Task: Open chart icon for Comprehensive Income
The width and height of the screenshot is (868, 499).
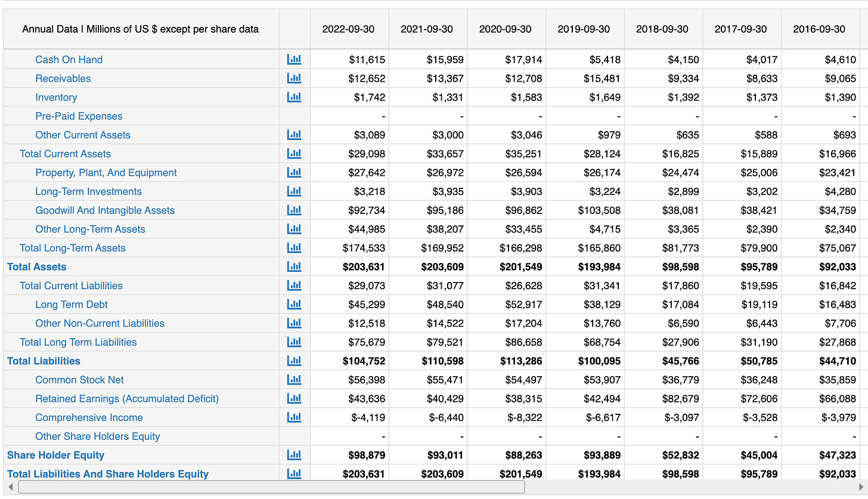Action: click(x=294, y=417)
